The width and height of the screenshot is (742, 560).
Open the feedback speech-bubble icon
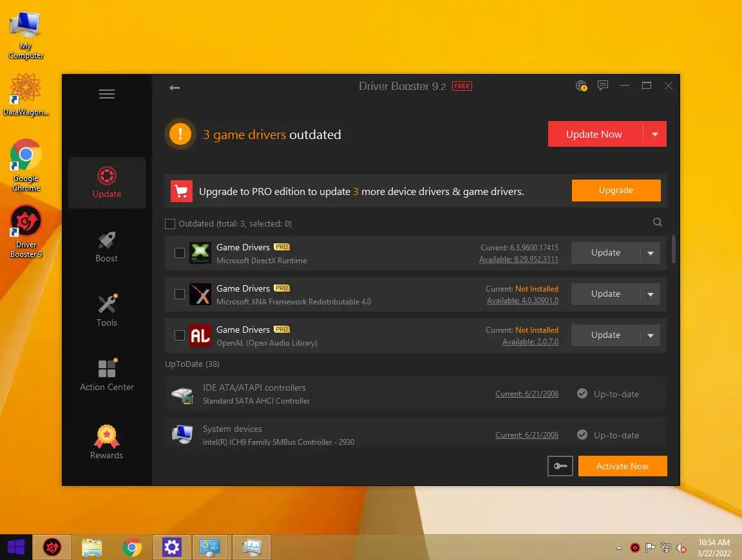pos(602,86)
